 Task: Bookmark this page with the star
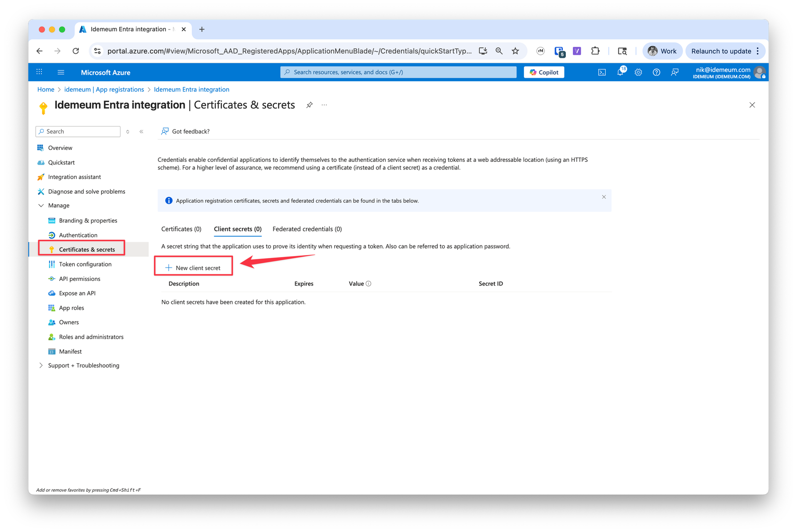tap(515, 51)
